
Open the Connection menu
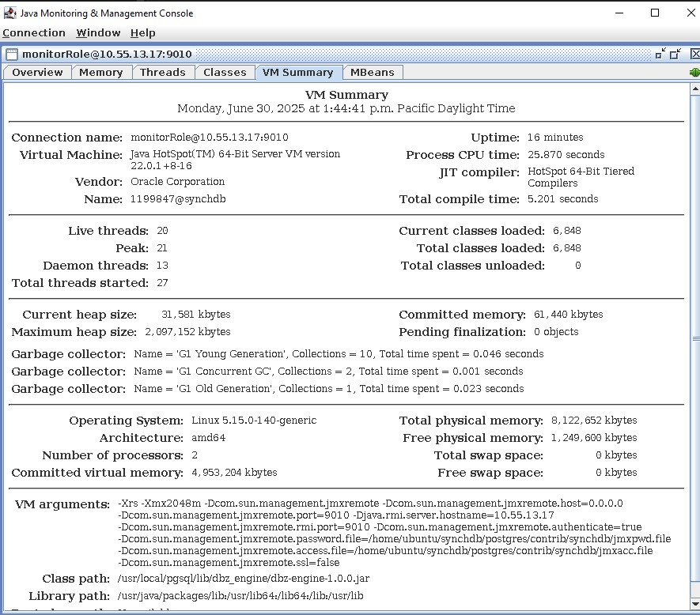point(34,32)
